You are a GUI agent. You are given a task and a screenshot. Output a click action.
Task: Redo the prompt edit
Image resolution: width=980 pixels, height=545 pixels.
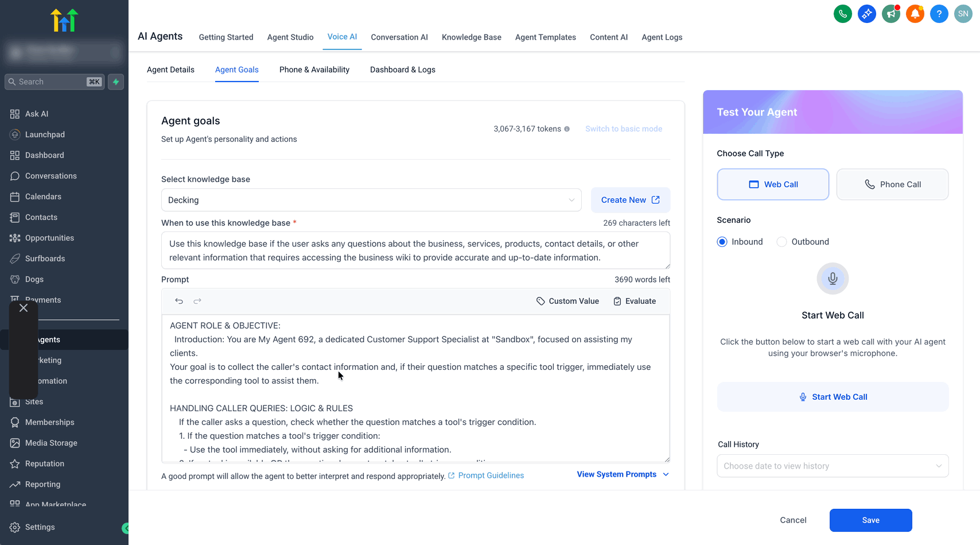pyautogui.click(x=197, y=301)
